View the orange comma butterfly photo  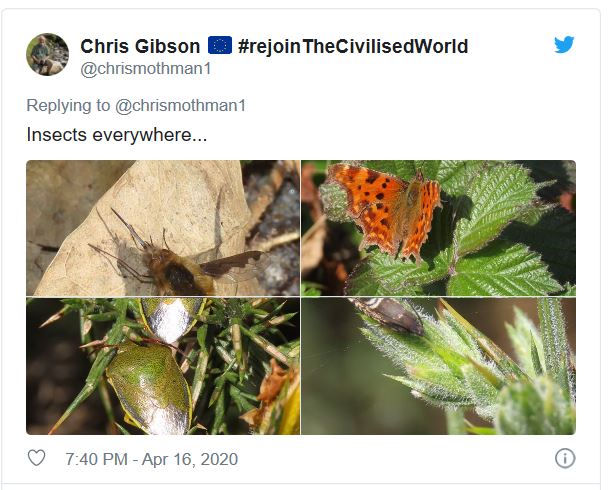(x=438, y=228)
